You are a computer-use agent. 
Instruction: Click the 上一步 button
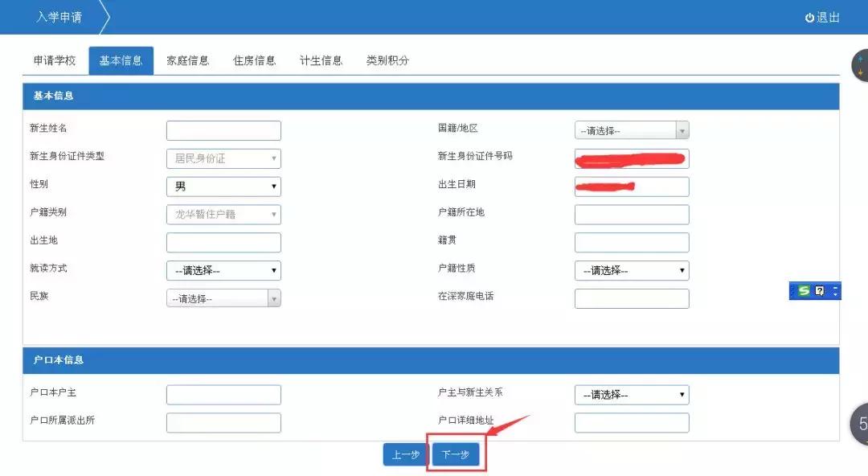pos(405,453)
